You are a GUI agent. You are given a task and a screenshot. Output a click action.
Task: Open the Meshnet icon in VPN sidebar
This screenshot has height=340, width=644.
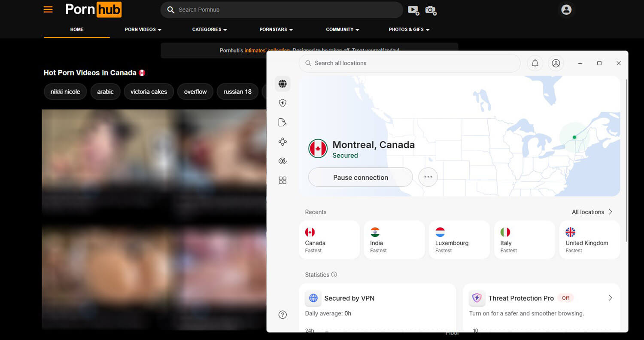pyautogui.click(x=283, y=142)
